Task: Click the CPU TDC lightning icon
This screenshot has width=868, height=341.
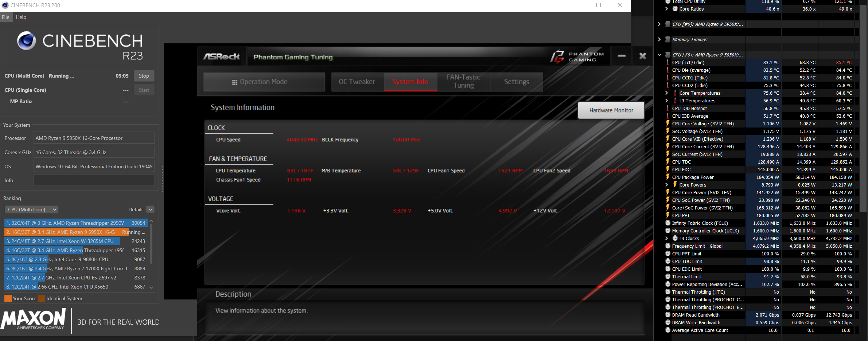Action: coord(668,162)
